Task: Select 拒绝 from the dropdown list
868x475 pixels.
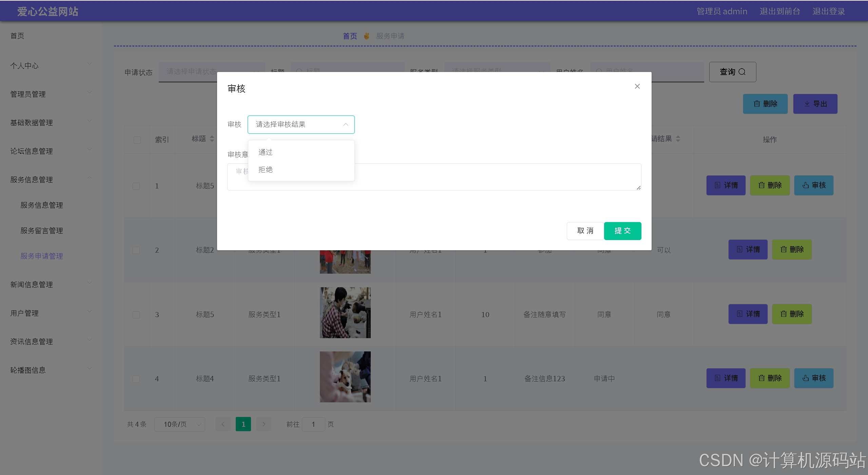Action: coord(266,169)
